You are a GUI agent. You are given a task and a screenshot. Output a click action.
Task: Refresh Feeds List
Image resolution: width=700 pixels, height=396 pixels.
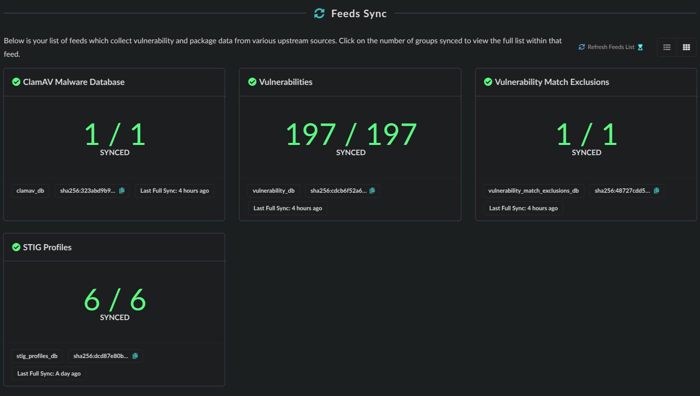pyautogui.click(x=611, y=47)
